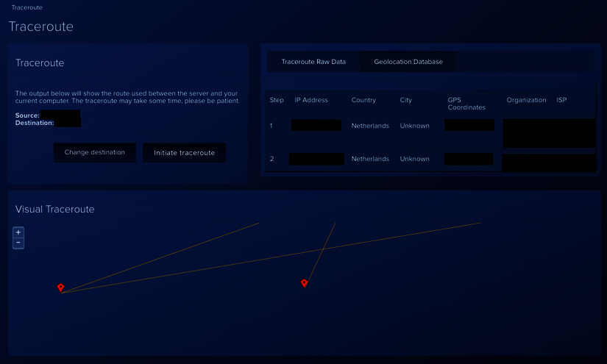Select the IP Address column header
Image resolution: width=607 pixels, height=364 pixels.
click(311, 100)
